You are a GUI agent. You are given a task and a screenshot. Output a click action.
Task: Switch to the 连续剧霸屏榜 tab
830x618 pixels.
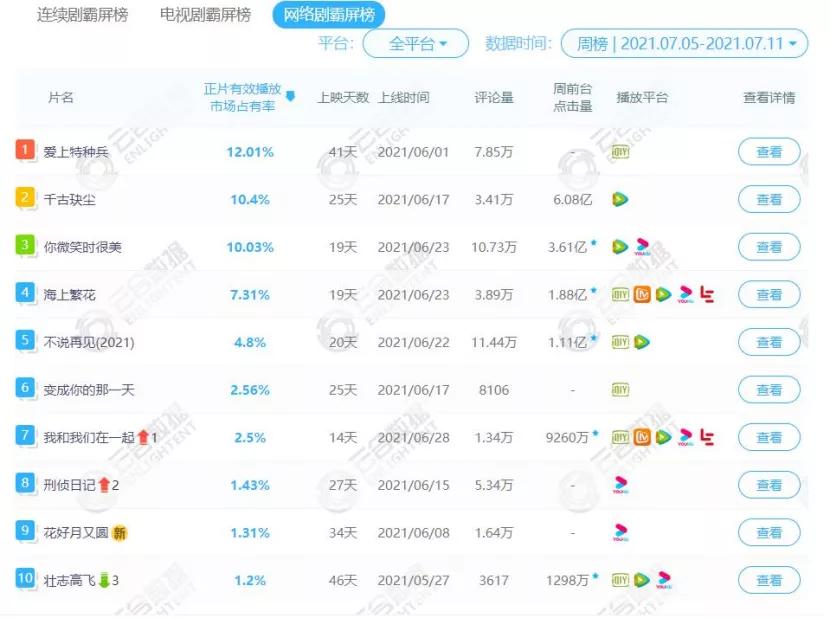83,15
